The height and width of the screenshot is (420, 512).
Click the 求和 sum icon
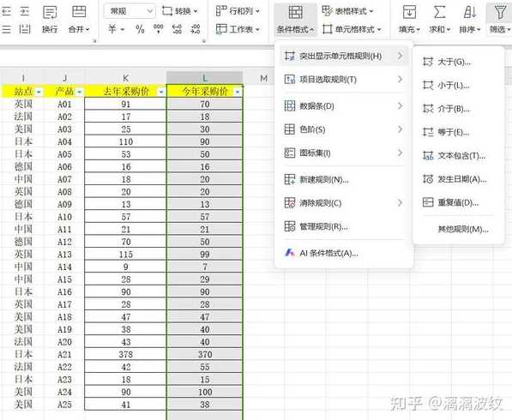(x=439, y=12)
